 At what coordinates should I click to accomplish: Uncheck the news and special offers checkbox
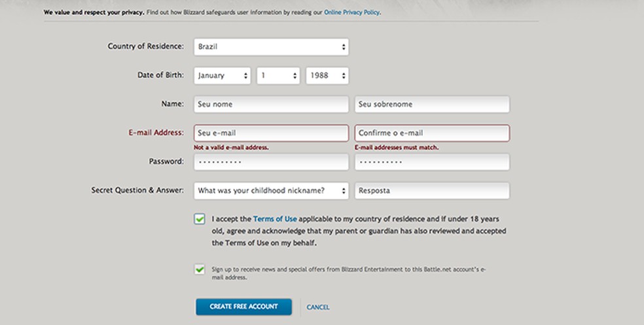[x=199, y=269]
